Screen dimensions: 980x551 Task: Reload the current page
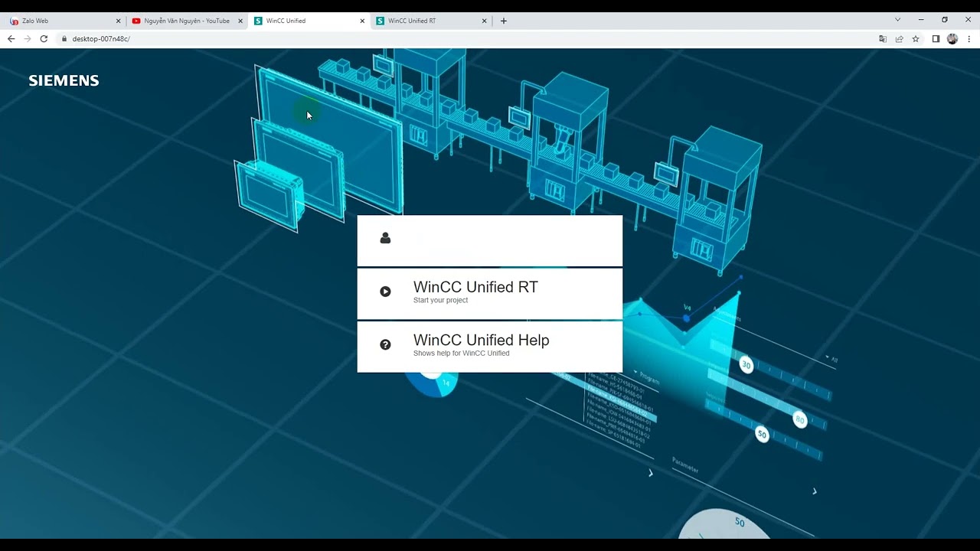44,38
